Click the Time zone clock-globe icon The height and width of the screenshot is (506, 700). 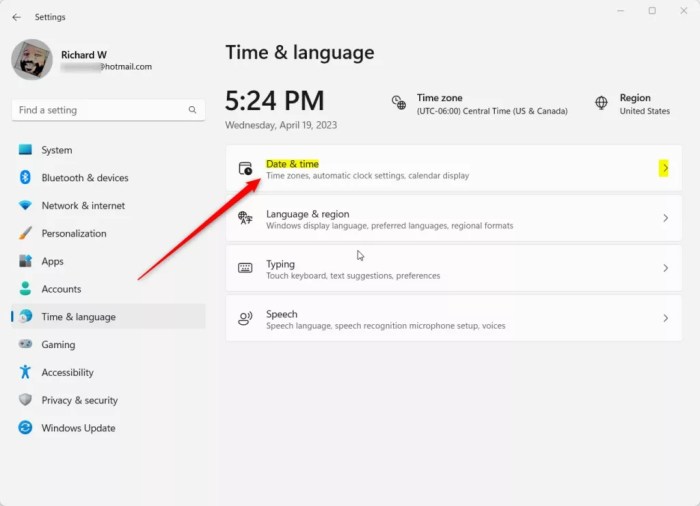pyautogui.click(x=399, y=102)
